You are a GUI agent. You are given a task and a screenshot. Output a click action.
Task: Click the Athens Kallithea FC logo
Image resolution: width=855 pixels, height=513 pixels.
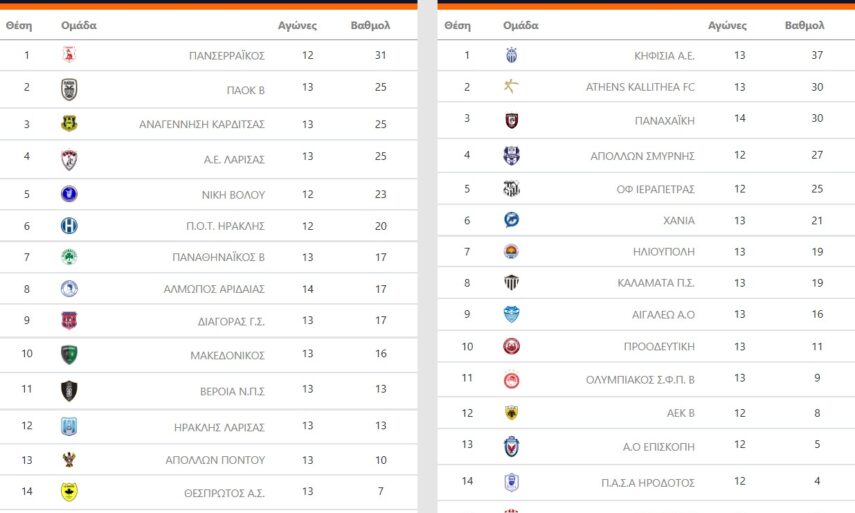point(512,87)
